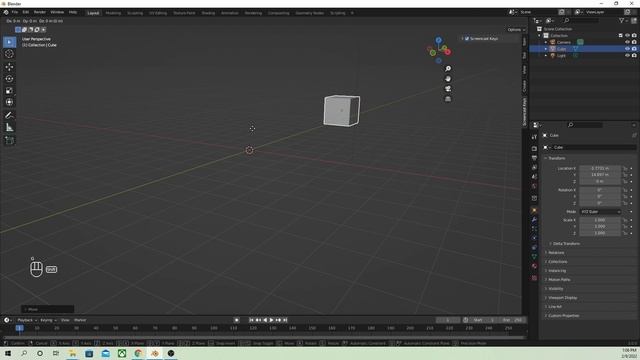Switch to the Modeling workspace tab
Image resolution: width=640 pixels, height=360 pixels.
113,13
